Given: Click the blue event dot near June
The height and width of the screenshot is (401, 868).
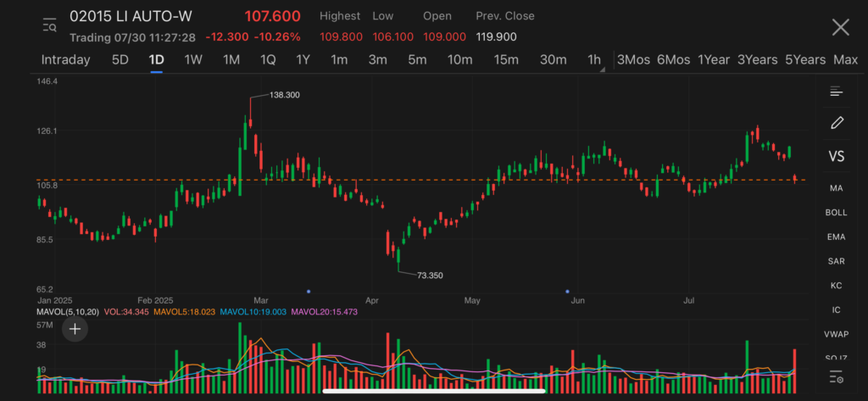Looking at the screenshot, I should click(x=567, y=291).
